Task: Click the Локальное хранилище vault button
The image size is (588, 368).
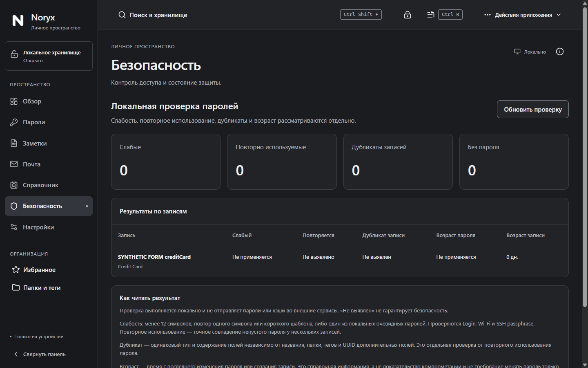Action: 49,56
